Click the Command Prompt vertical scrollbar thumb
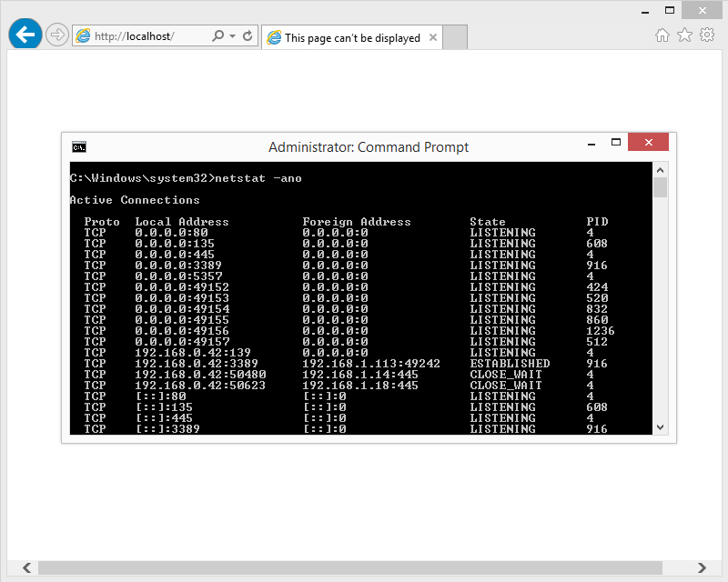The width and height of the screenshot is (728, 582). pyautogui.click(x=661, y=187)
